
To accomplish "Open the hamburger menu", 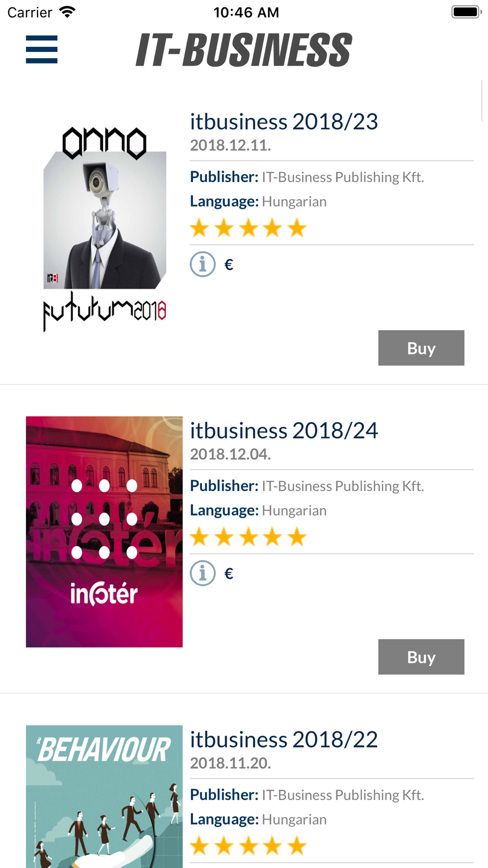I will pyautogui.click(x=41, y=49).
